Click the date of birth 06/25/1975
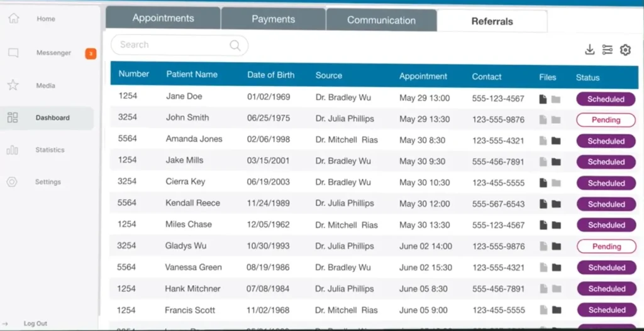Image resolution: width=644 pixels, height=331 pixels. (269, 119)
